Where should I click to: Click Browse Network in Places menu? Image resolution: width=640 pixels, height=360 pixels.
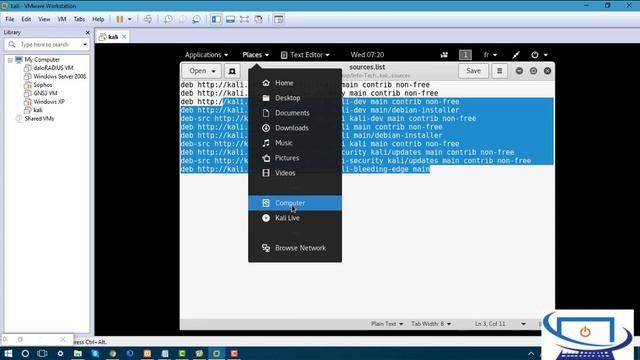click(x=295, y=248)
